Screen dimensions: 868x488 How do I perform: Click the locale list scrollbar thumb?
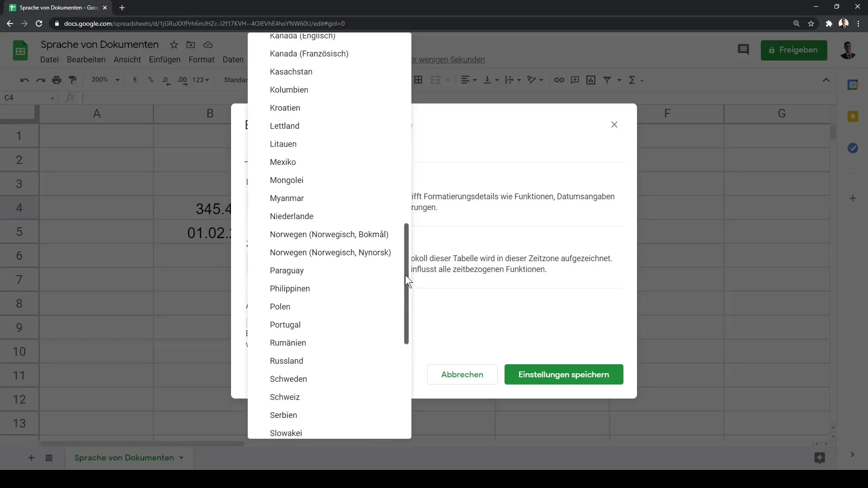[x=406, y=284]
